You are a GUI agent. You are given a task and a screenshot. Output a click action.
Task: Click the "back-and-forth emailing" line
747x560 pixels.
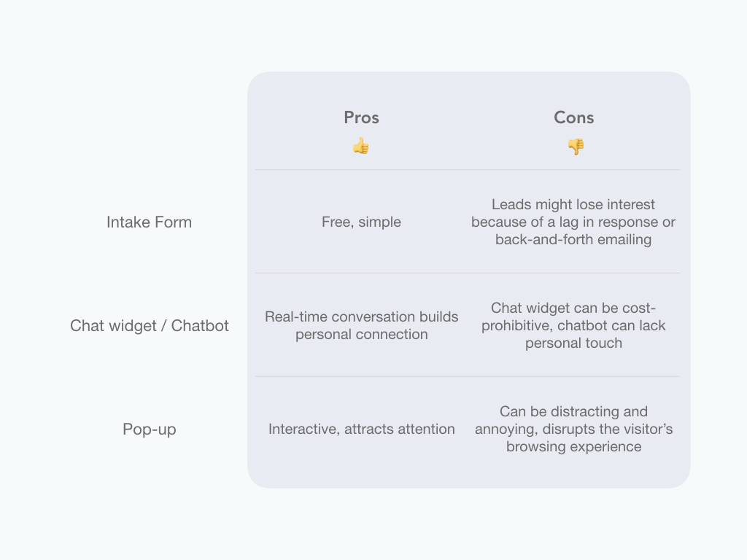[x=573, y=240]
